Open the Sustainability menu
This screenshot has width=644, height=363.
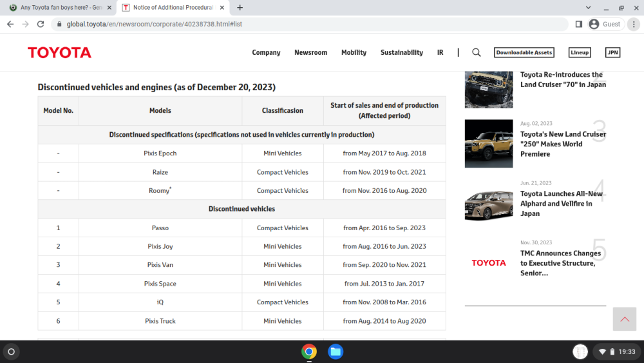click(x=402, y=52)
